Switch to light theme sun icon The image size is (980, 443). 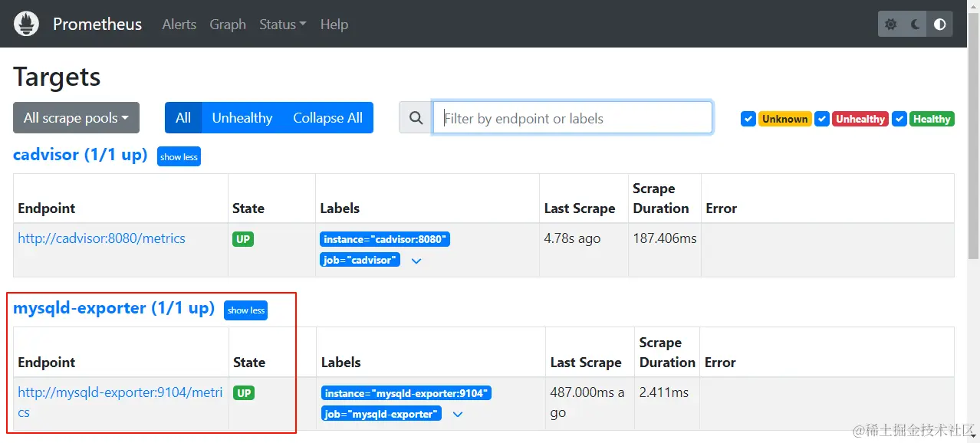click(891, 25)
